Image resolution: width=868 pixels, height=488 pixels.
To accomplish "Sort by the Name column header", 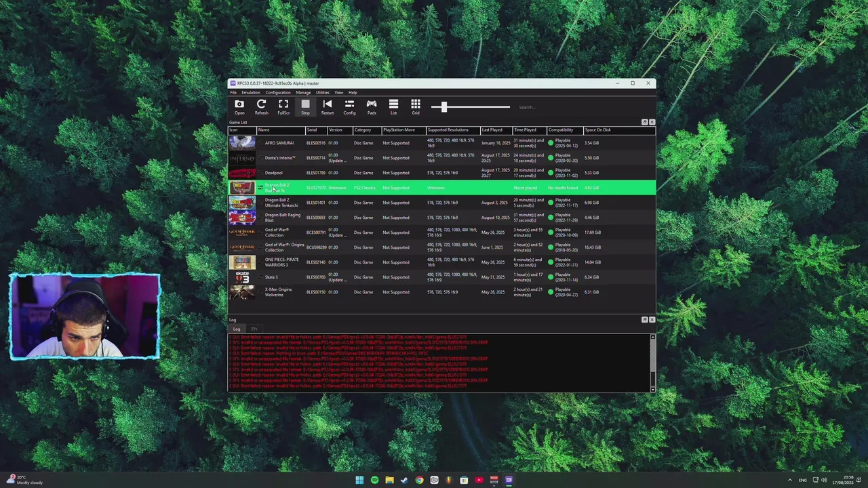I will click(x=281, y=130).
